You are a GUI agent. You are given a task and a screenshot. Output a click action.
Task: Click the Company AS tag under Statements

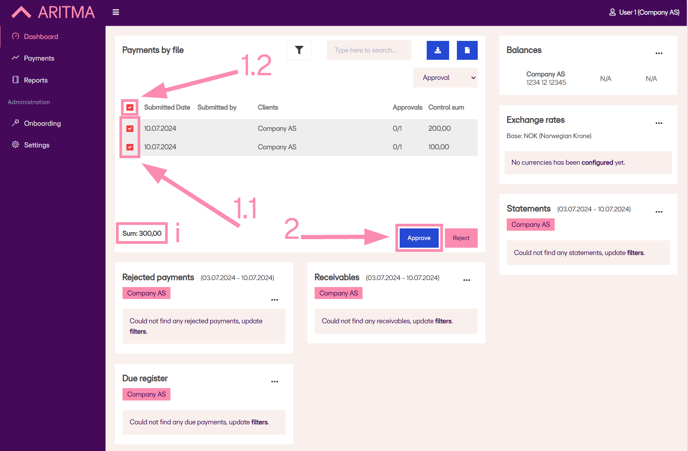tap(530, 225)
